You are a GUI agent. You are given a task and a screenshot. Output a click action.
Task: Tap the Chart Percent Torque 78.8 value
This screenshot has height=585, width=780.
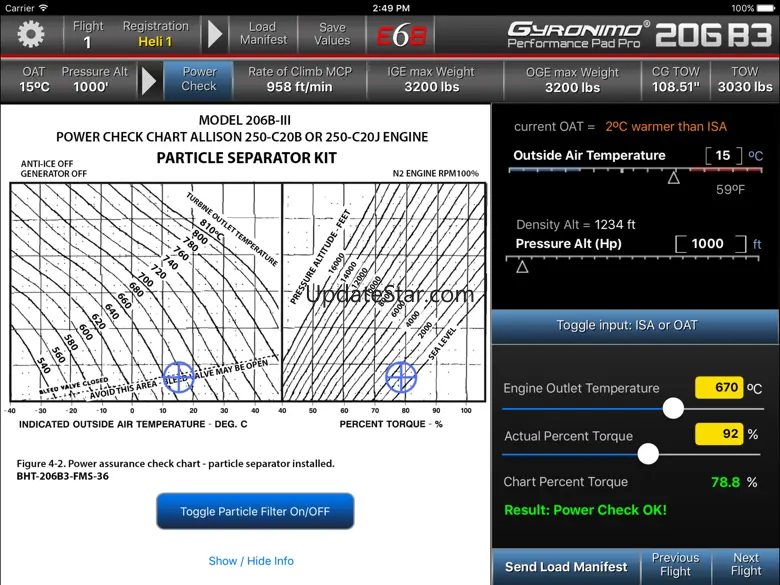(725, 482)
